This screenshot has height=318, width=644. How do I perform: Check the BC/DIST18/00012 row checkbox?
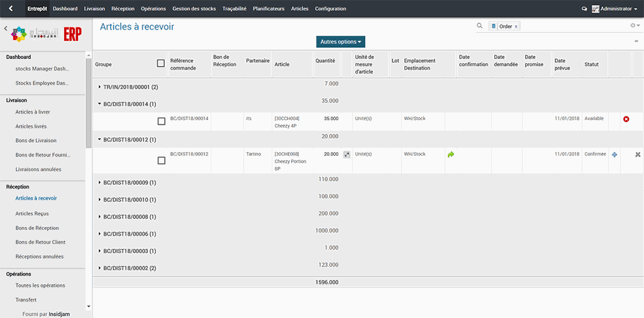(162, 161)
